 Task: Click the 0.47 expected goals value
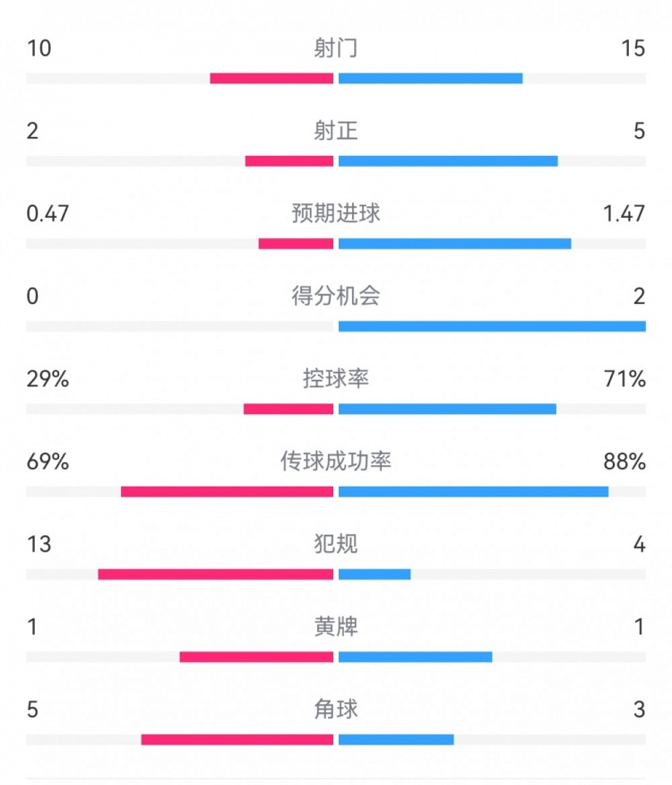pyautogui.click(x=48, y=213)
